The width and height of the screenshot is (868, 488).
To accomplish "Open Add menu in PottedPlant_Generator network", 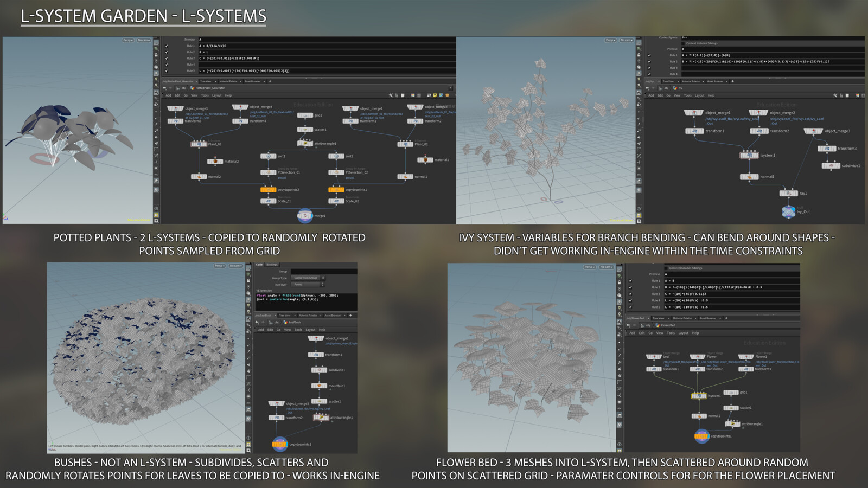I will click(168, 95).
